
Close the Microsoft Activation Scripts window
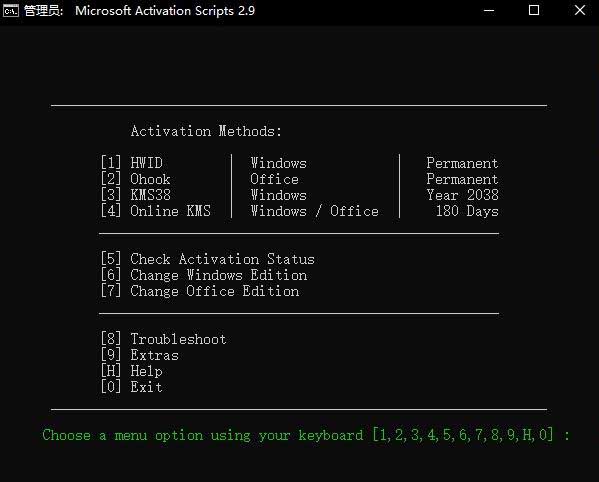pyautogui.click(x=580, y=10)
